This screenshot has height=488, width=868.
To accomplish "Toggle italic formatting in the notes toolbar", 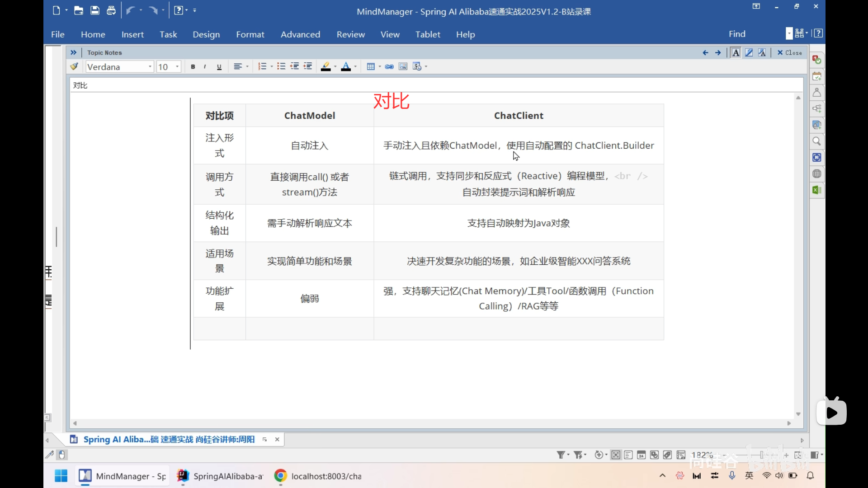I will pyautogui.click(x=204, y=66).
